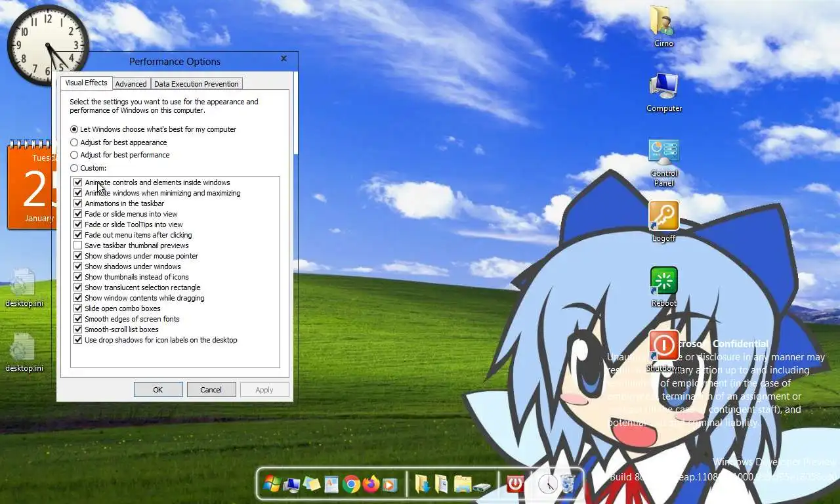Choose Adjust for best performance
This screenshot has height=504, width=840.
tap(119, 155)
